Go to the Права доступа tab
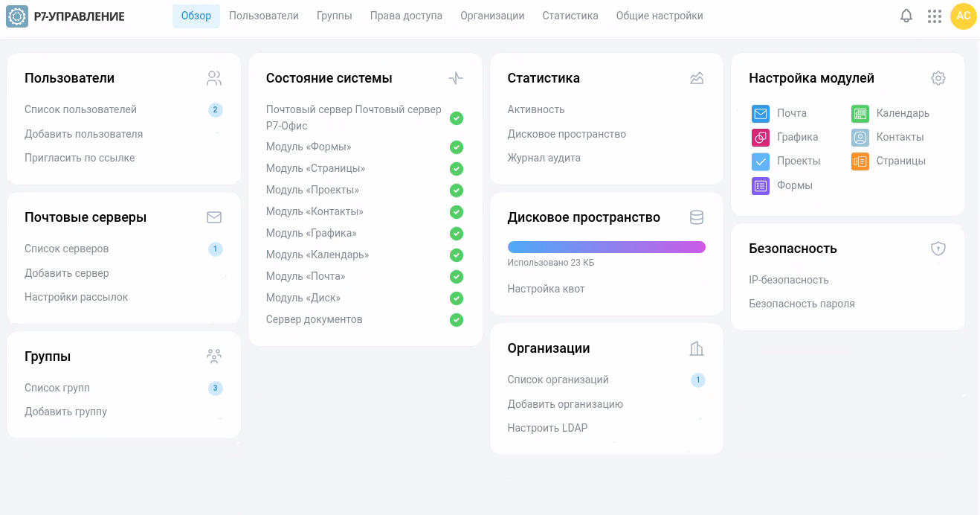Viewport: 980px width, 515px height. [406, 16]
